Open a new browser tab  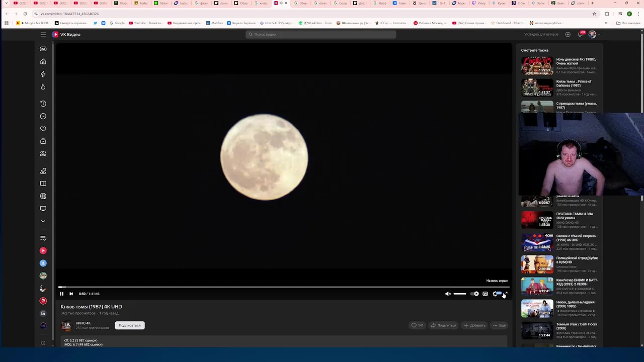[x=592, y=3]
